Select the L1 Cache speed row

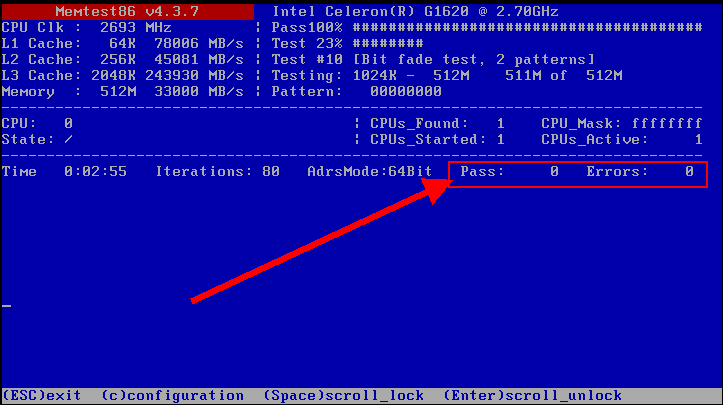(125, 44)
